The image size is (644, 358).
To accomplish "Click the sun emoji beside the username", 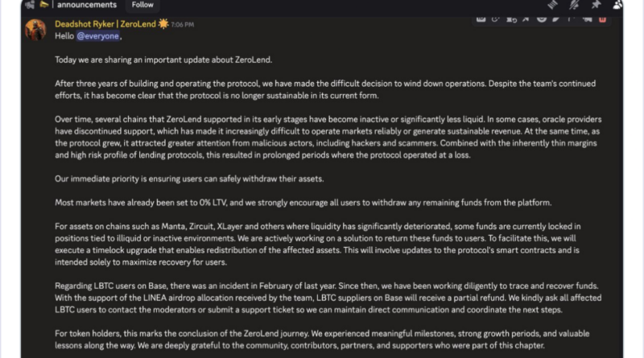I will (163, 24).
